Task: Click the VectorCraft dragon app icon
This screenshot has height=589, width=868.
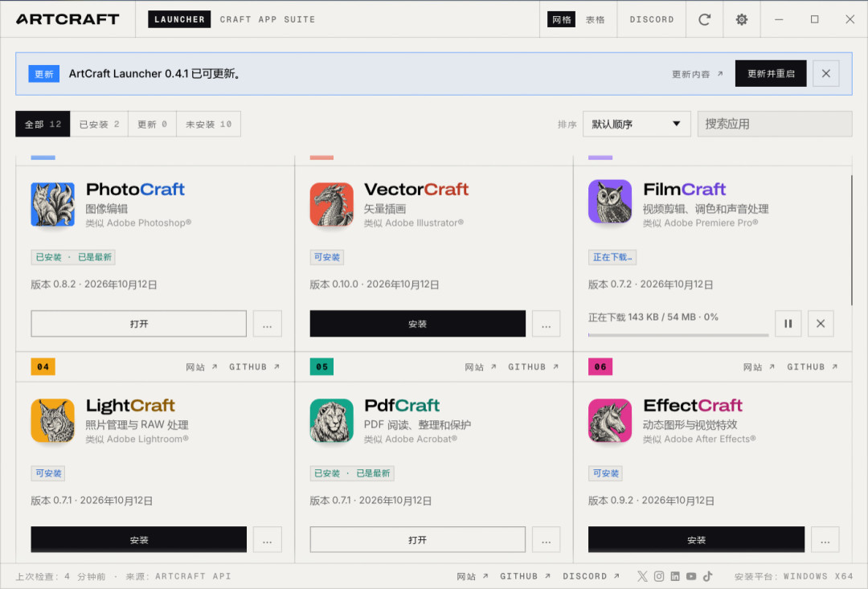Action: tap(332, 204)
